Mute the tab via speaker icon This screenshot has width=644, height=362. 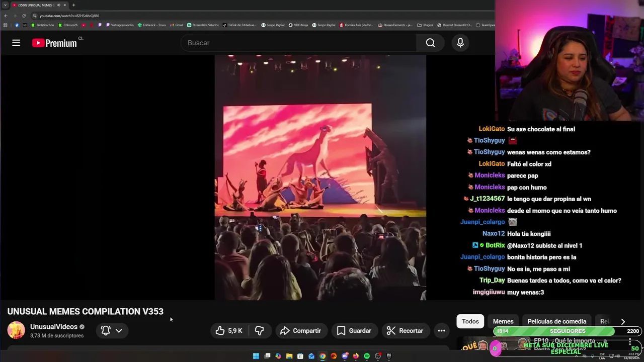click(x=58, y=5)
